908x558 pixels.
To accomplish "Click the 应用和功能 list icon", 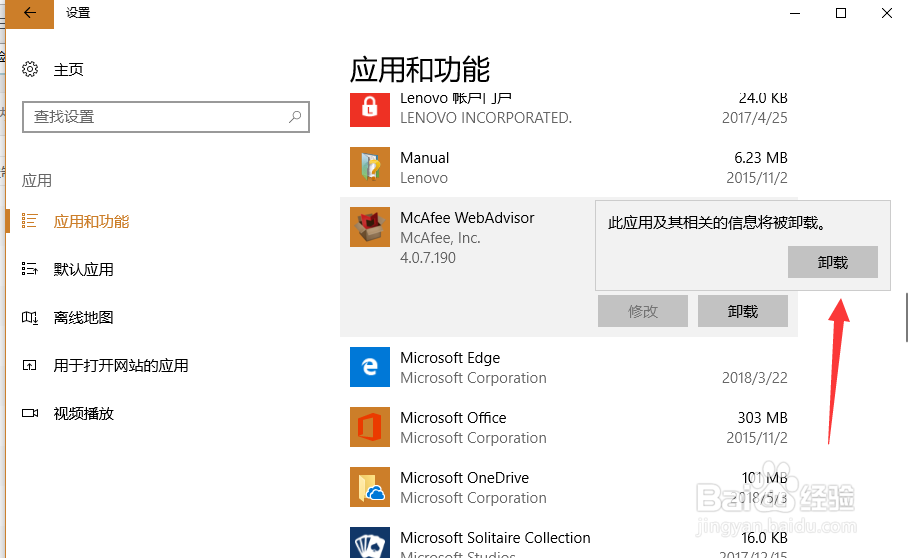I will pos(30,221).
